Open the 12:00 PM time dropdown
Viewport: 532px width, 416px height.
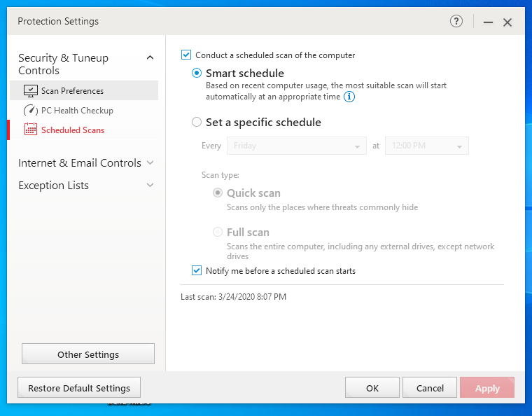(x=426, y=146)
